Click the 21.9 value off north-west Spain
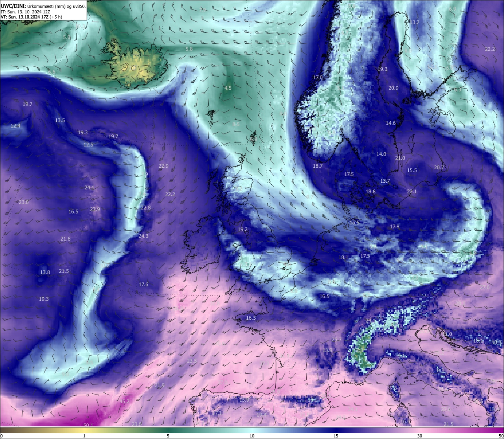The width and height of the screenshot is (504, 439). 159,385
